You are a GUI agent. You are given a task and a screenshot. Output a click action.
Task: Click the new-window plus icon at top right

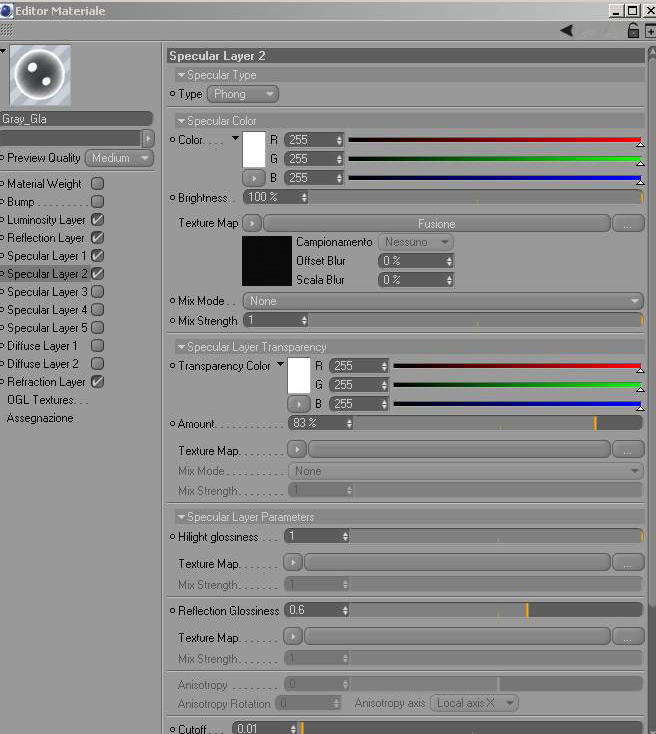[650, 31]
